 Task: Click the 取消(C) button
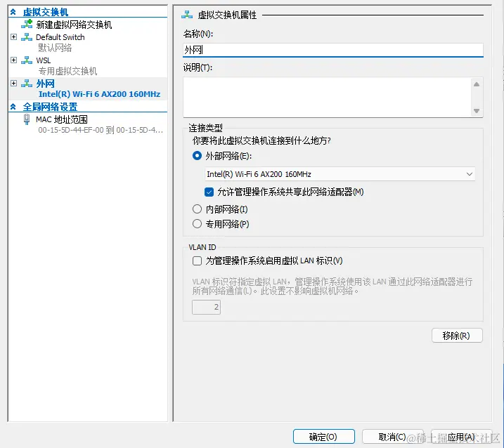pos(392,437)
